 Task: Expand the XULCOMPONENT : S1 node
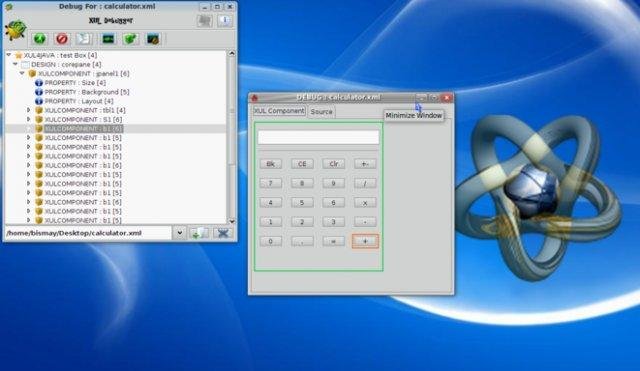point(29,119)
